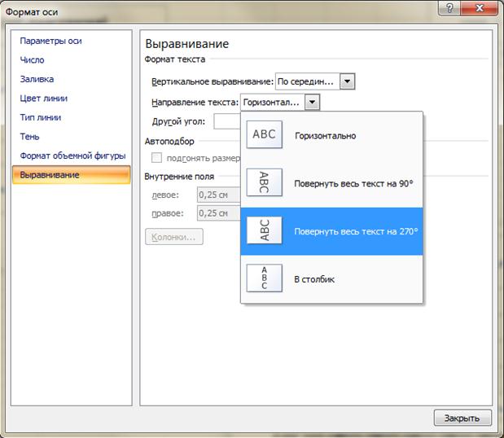Click the Внутренние поля heading
The image size is (504, 438).
[x=179, y=177]
